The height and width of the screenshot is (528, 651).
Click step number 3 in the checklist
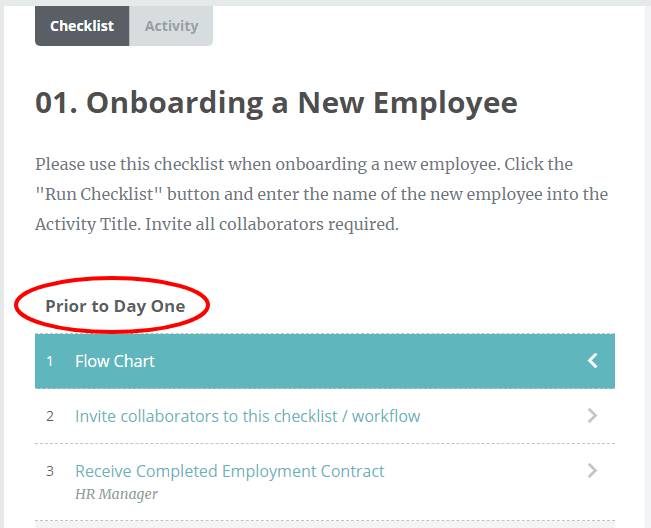[50, 471]
